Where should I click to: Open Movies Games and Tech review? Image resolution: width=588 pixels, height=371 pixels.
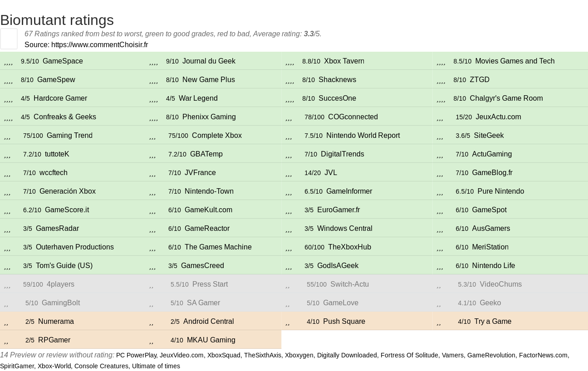(x=514, y=61)
